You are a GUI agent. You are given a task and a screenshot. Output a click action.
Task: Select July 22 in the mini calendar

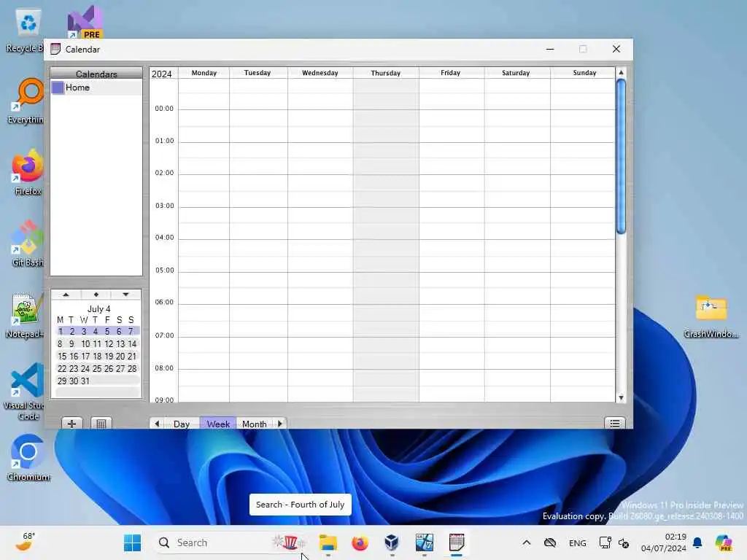pyautogui.click(x=62, y=368)
